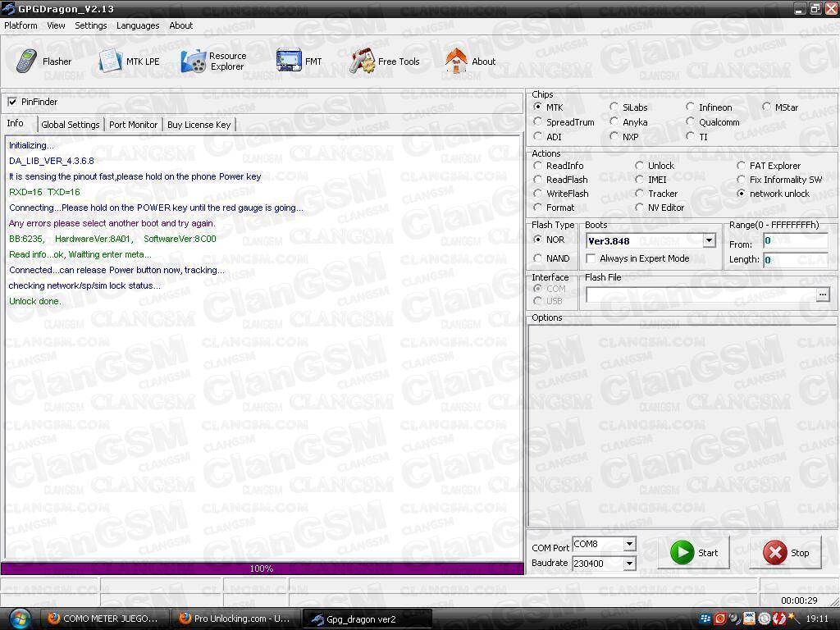Select the Tracker action

pyautogui.click(x=639, y=194)
